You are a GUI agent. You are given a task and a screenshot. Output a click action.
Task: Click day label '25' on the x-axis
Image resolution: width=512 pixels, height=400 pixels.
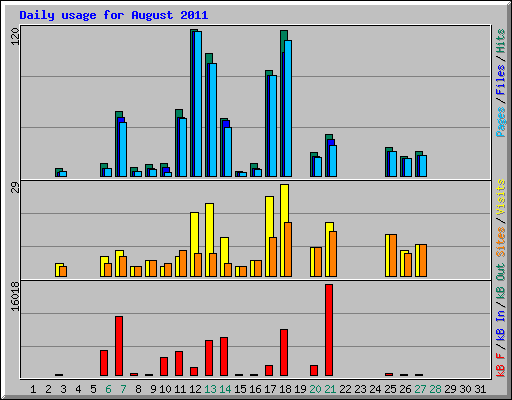click(390, 389)
